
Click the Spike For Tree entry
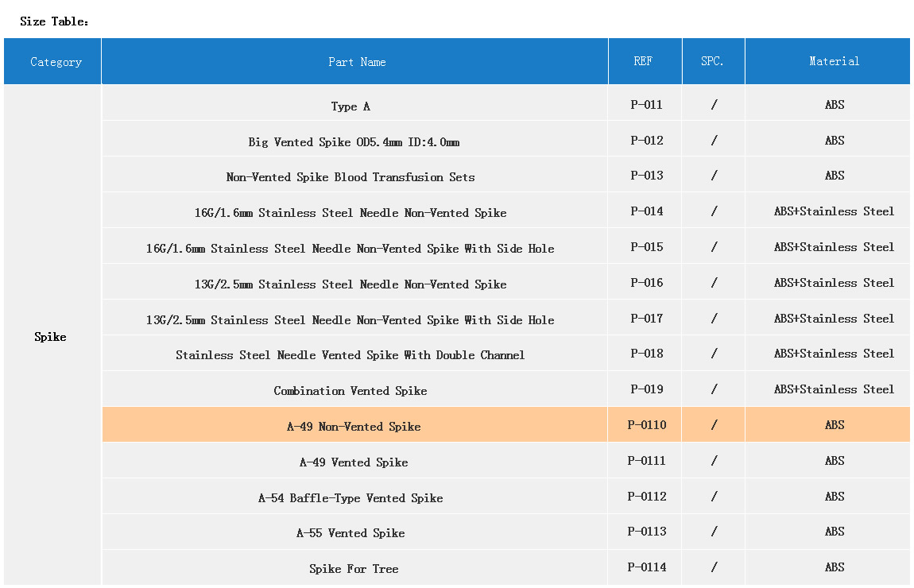click(354, 569)
